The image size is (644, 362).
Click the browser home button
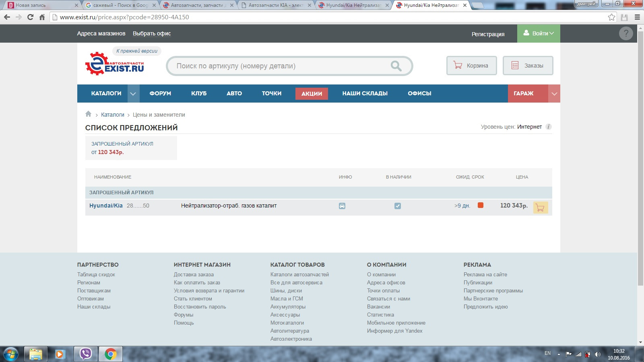[42, 17]
